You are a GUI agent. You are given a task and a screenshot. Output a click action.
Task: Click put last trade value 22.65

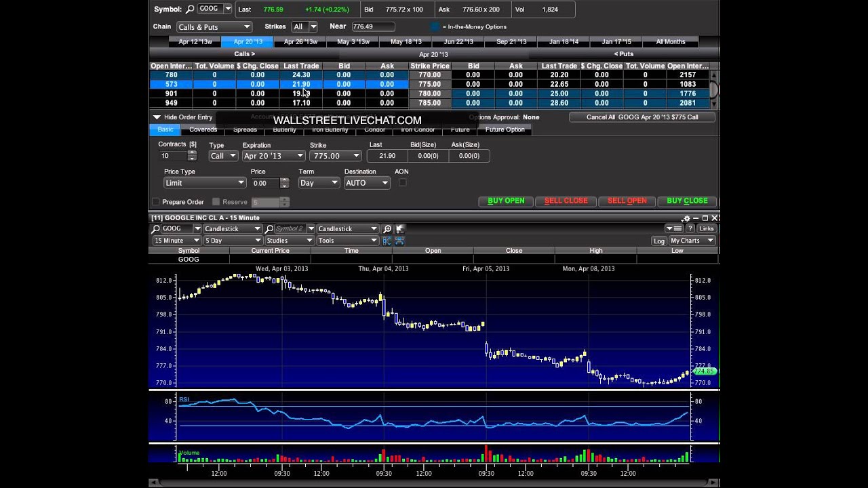click(559, 85)
